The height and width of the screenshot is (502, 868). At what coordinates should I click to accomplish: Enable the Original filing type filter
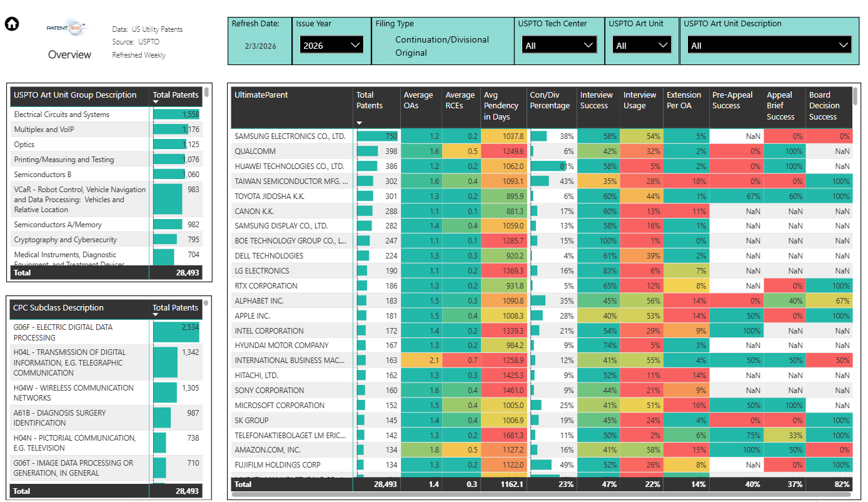tap(384, 53)
